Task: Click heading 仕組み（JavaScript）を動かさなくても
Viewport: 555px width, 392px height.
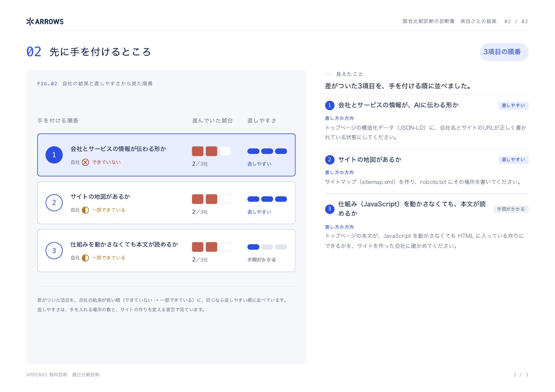Action: pyautogui.click(x=412, y=209)
